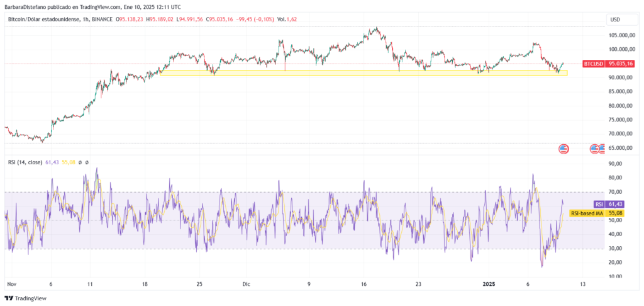Click the TradingView logo at bottom left
644x306 pixels.
point(25,298)
